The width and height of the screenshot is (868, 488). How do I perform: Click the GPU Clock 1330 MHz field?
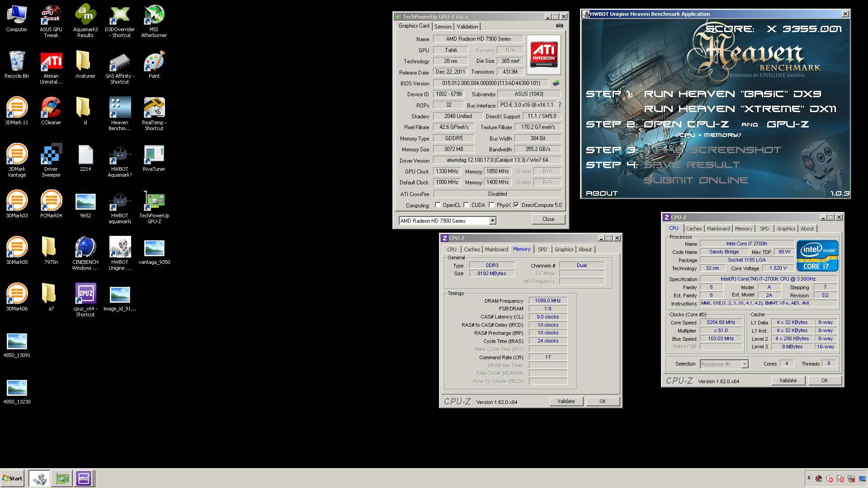pyautogui.click(x=447, y=171)
